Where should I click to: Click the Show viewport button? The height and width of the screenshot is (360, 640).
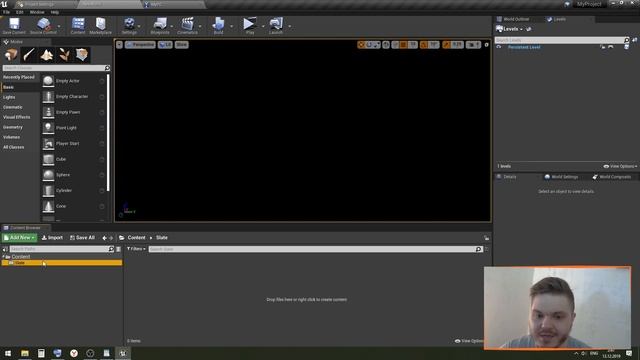click(182, 44)
